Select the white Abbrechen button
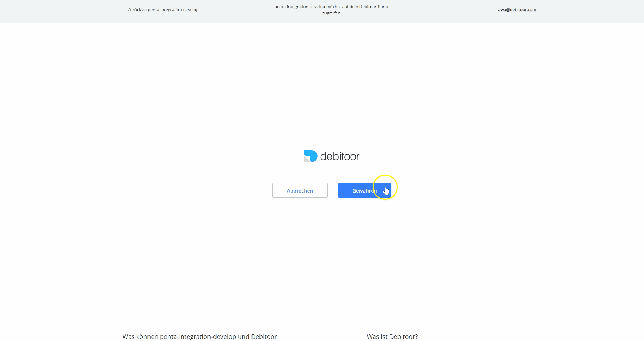This screenshot has width=644, height=341. [x=300, y=190]
